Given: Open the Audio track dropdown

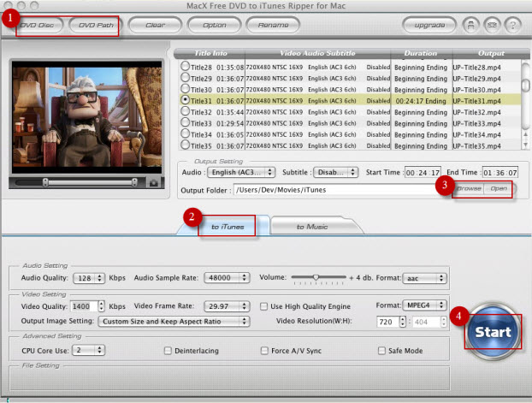Looking at the screenshot, I should point(241,173).
